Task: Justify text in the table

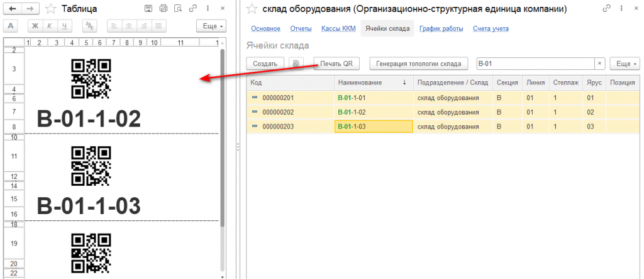Action: point(158,26)
